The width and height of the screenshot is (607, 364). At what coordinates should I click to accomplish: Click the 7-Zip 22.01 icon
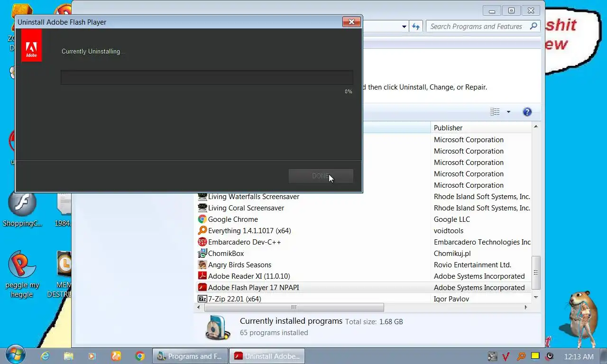pos(202,299)
